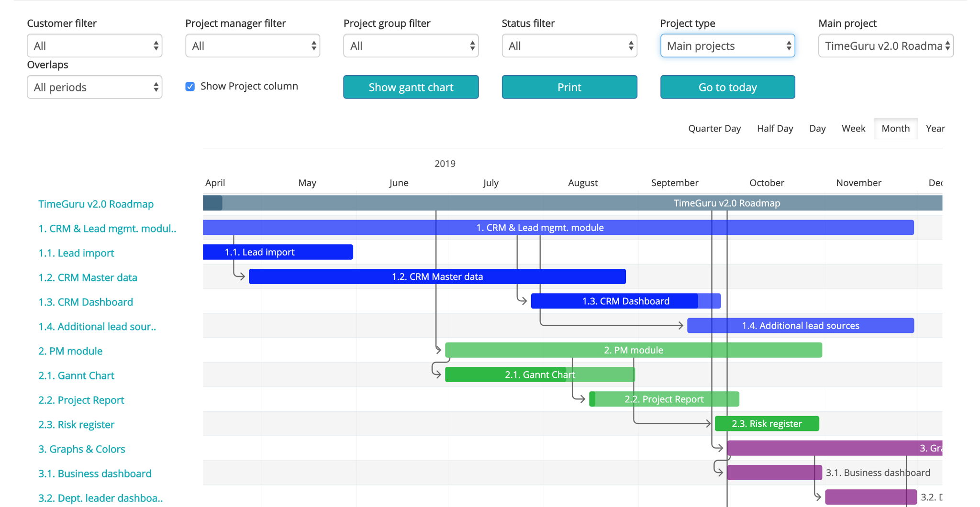Select the 1.4. Additional lead sources bar
Image resolution: width=980 pixels, height=507 pixels.
(x=801, y=326)
